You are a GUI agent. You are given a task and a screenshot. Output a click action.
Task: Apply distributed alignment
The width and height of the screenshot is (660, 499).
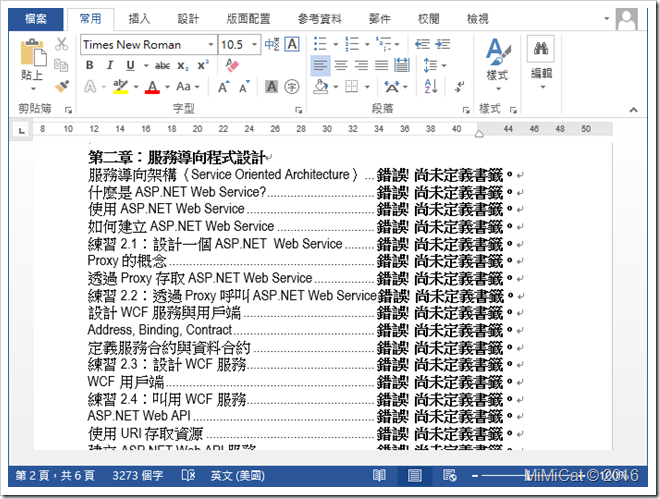[402, 65]
